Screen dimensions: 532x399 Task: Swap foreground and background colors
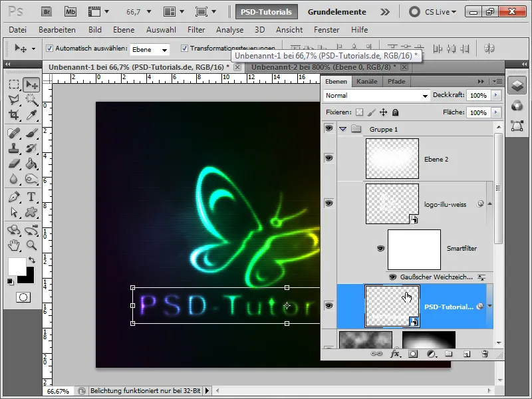(31, 260)
